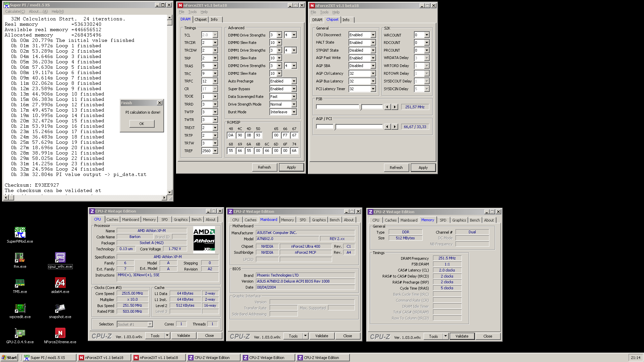Open Help menu in right nForce2XT window
The height and width of the screenshot is (362, 644).
pos(336,12)
